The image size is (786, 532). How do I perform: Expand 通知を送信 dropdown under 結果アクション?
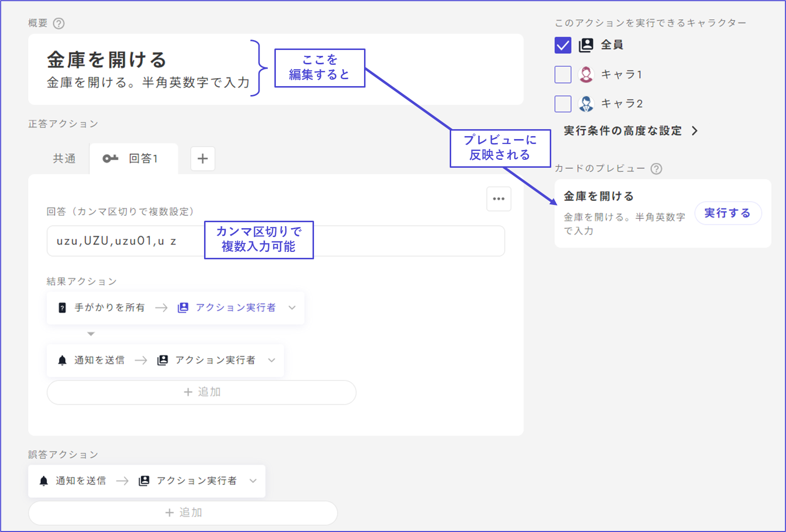point(271,360)
